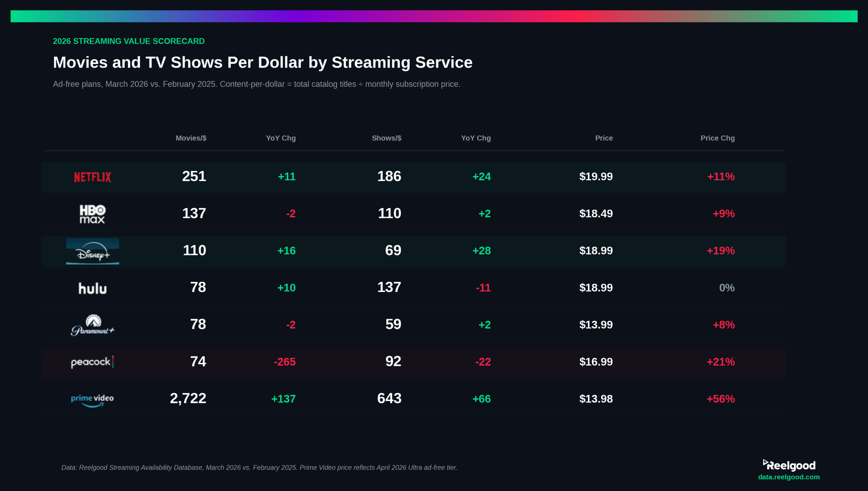Click the Price column header
The height and width of the screenshot is (491, 868).
tap(604, 138)
